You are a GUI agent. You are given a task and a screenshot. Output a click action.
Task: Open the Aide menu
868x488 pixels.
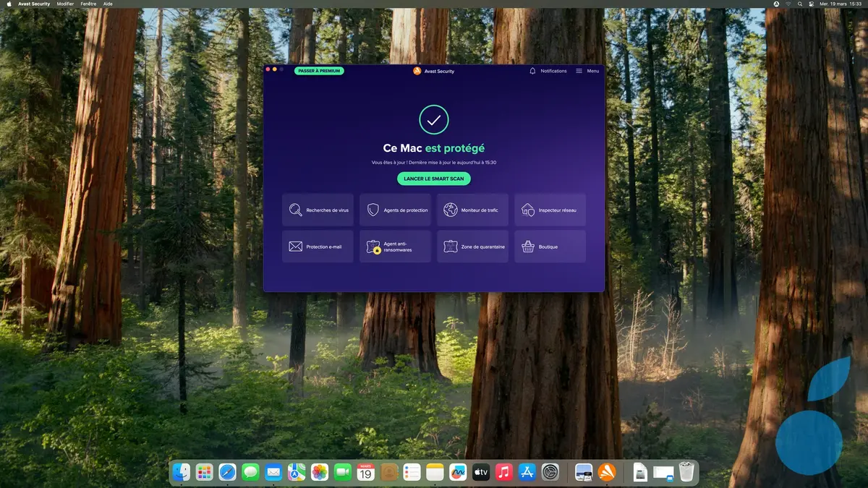point(108,4)
